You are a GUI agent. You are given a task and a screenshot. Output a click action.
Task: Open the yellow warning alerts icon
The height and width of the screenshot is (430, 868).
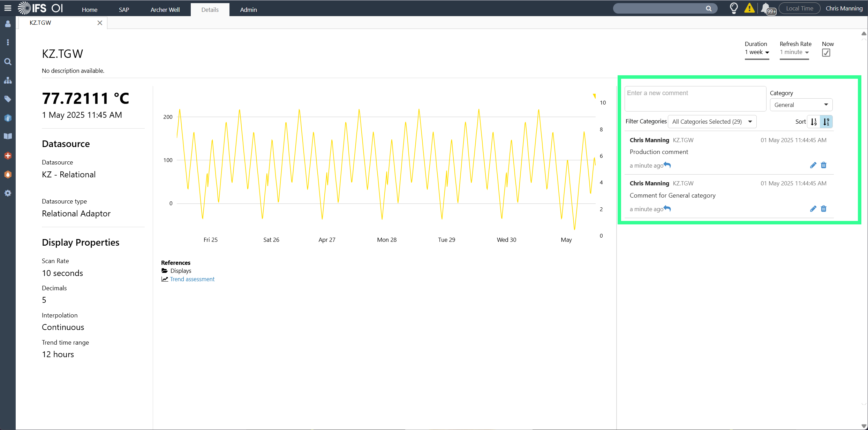click(x=749, y=8)
